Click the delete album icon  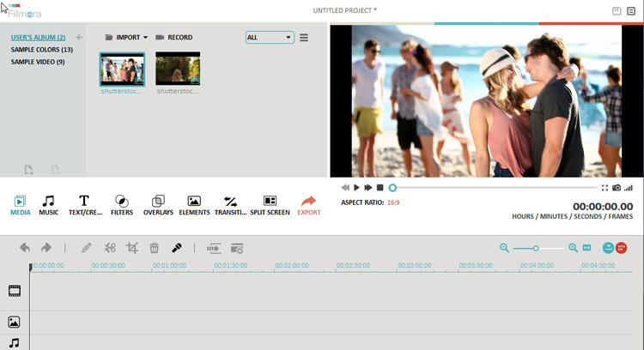point(56,170)
